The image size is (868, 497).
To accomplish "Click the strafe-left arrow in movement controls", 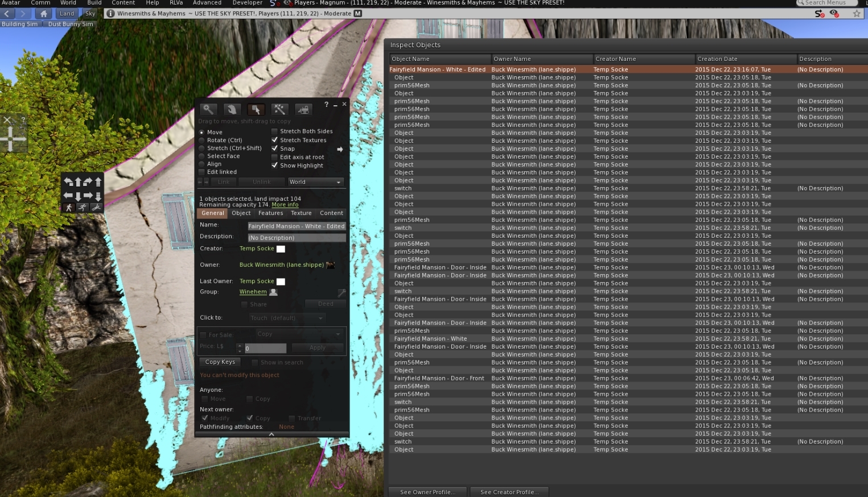I will [x=68, y=196].
